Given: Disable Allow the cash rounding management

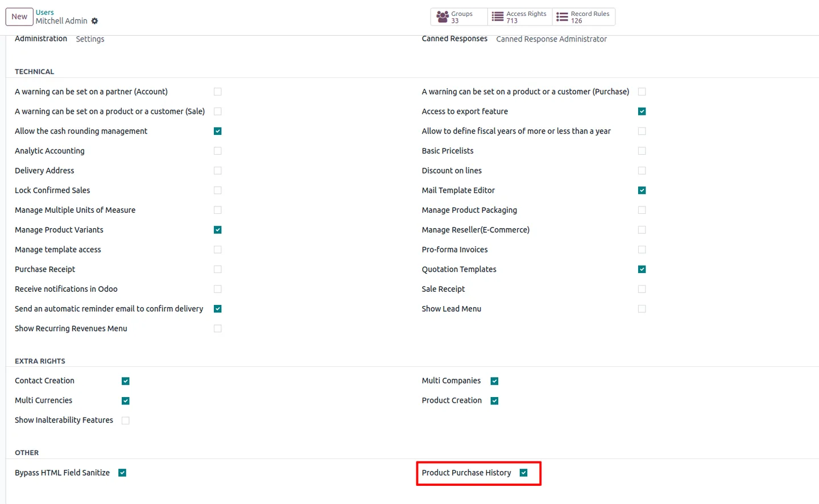Looking at the screenshot, I should 218,131.
